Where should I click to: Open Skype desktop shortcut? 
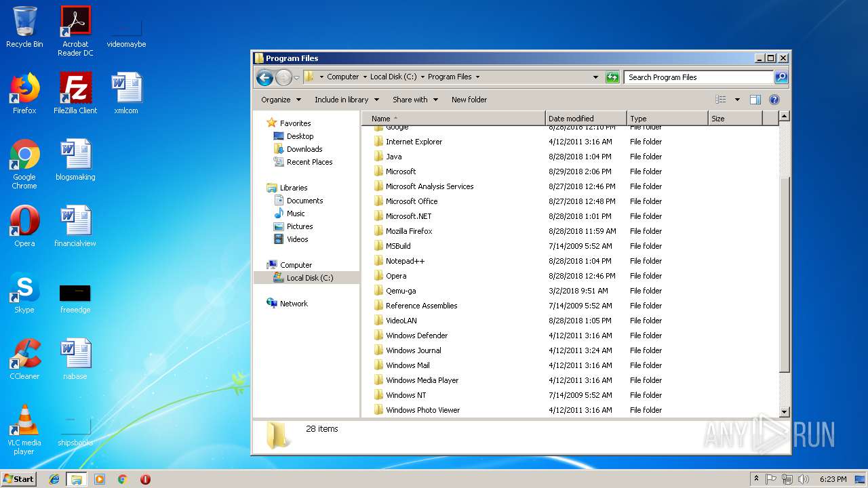click(24, 293)
